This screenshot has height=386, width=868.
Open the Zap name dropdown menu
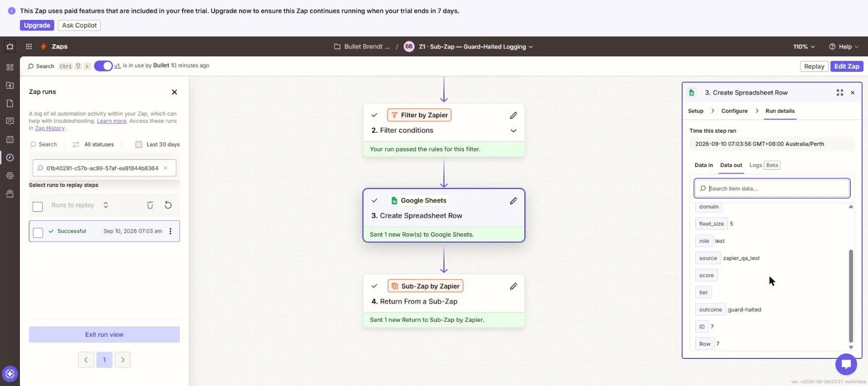[476, 46]
